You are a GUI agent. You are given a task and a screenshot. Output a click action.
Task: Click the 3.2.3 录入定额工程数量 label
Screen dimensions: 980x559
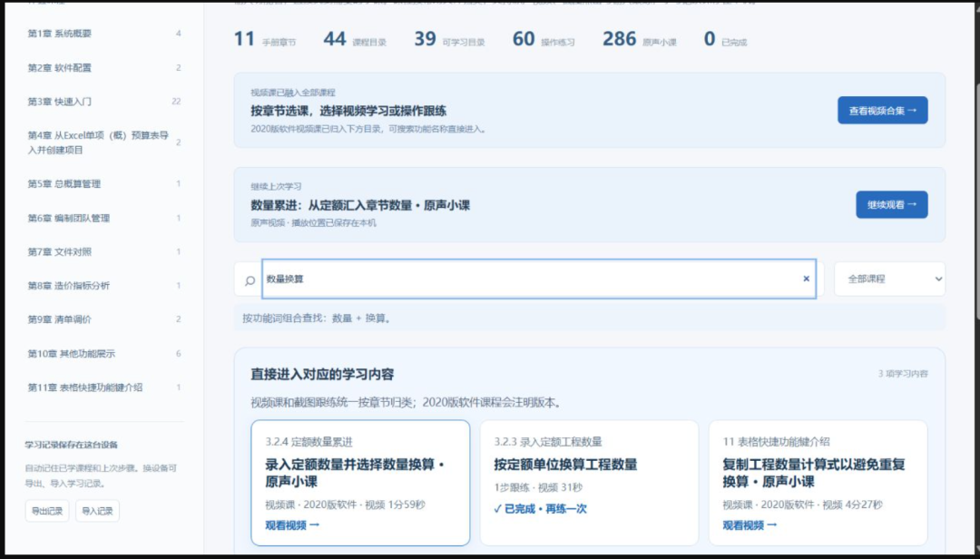(548, 442)
